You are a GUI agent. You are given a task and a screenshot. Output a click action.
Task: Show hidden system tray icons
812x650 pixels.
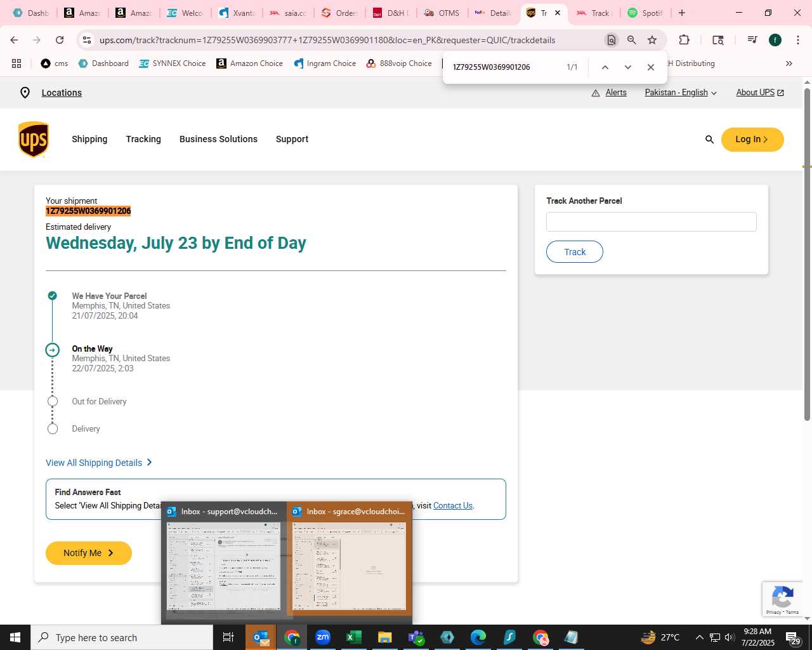pos(700,637)
